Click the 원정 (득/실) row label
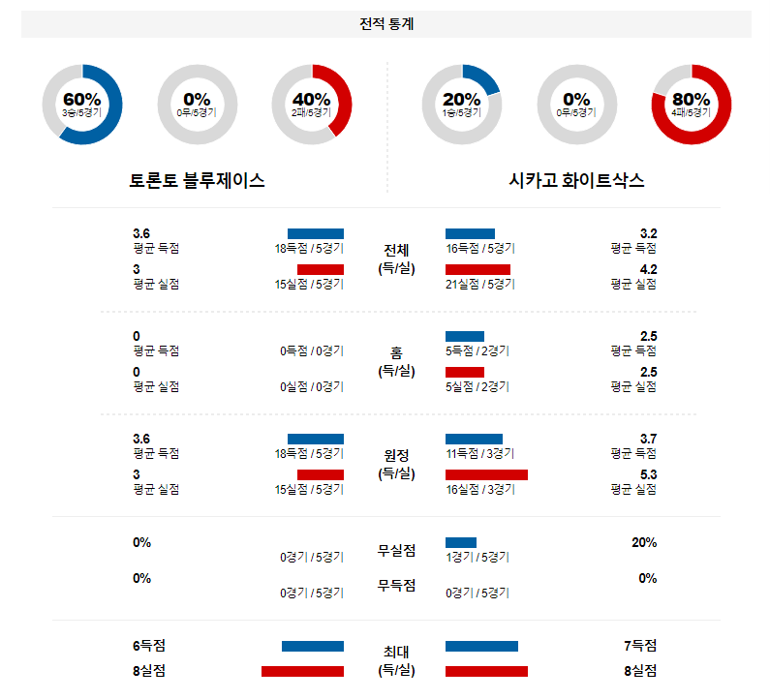The height and width of the screenshot is (700, 770). pos(396,464)
